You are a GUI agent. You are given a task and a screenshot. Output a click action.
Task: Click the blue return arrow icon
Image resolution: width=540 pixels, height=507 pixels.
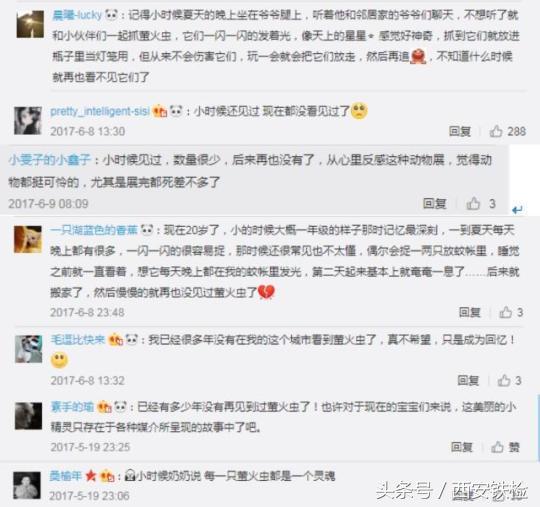[x=517, y=209]
